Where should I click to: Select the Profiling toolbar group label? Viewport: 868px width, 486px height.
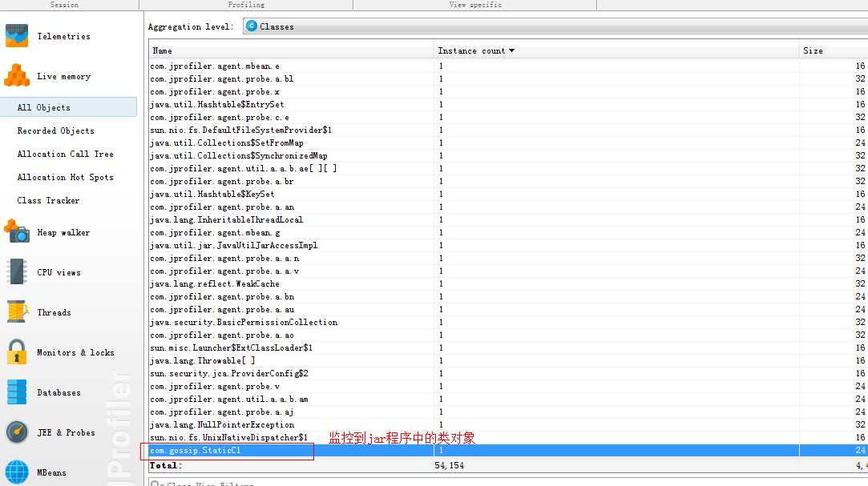click(x=246, y=5)
